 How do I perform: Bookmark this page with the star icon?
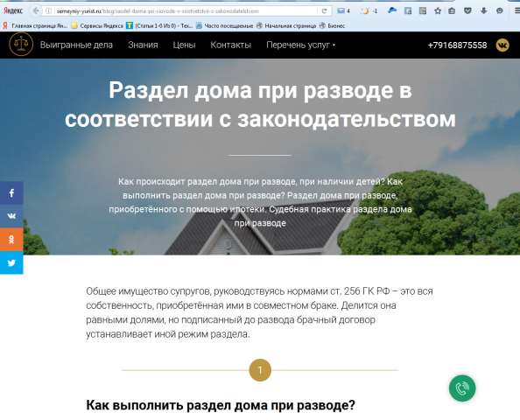click(x=438, y=11)
